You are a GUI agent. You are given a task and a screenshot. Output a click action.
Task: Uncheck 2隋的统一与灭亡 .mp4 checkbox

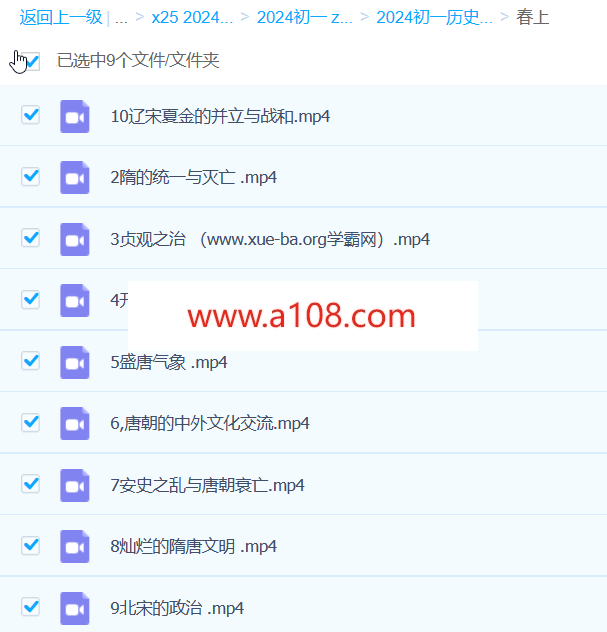(31, 177)
